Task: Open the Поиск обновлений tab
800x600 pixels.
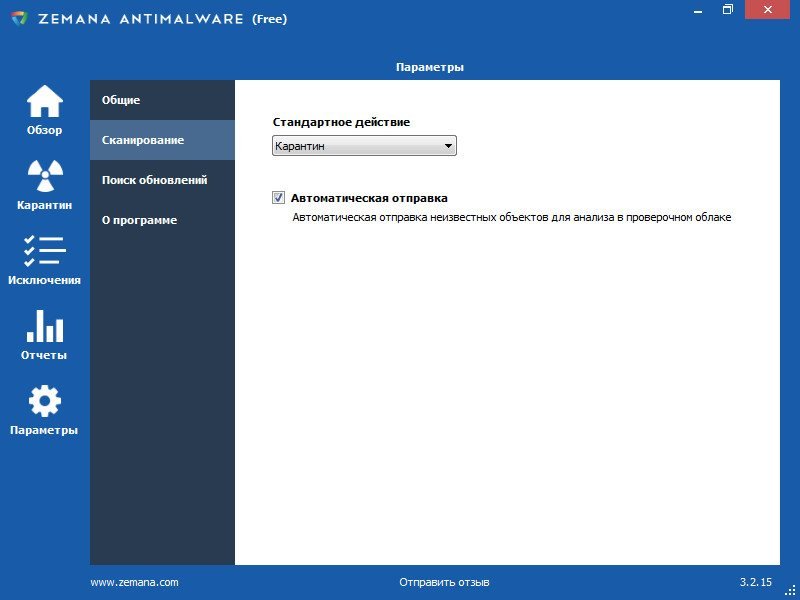Action: [x=162, y=180]
